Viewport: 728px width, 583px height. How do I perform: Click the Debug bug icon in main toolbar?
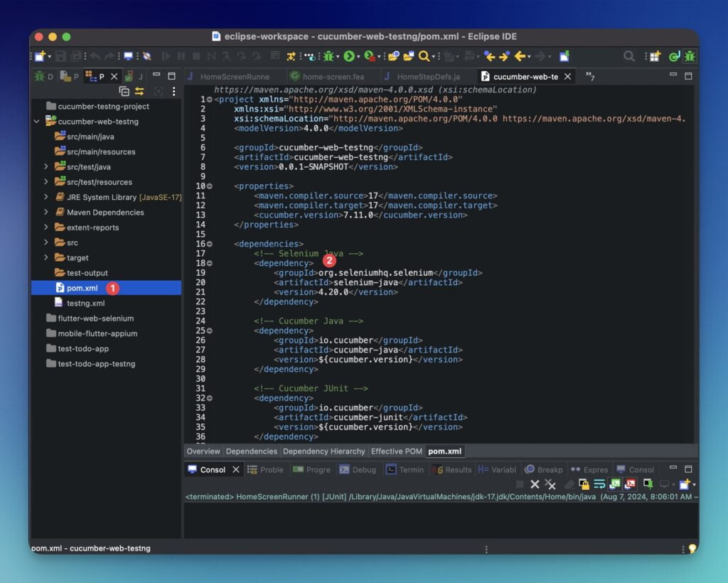pos(328,56)
